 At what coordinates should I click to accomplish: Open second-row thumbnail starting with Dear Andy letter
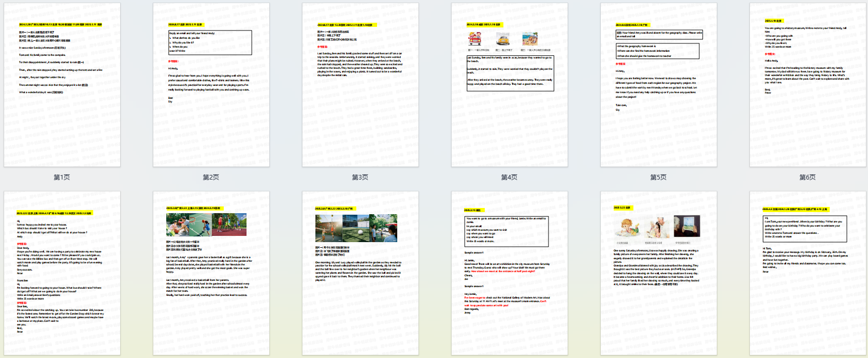coord(62,273)
